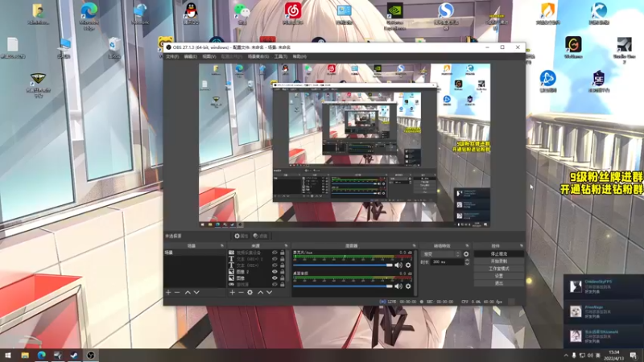Image resolution: width=644 pixels, height=362 pixels.
Task: Open Steam from the taskbar
Action: [x=74, y=355]
